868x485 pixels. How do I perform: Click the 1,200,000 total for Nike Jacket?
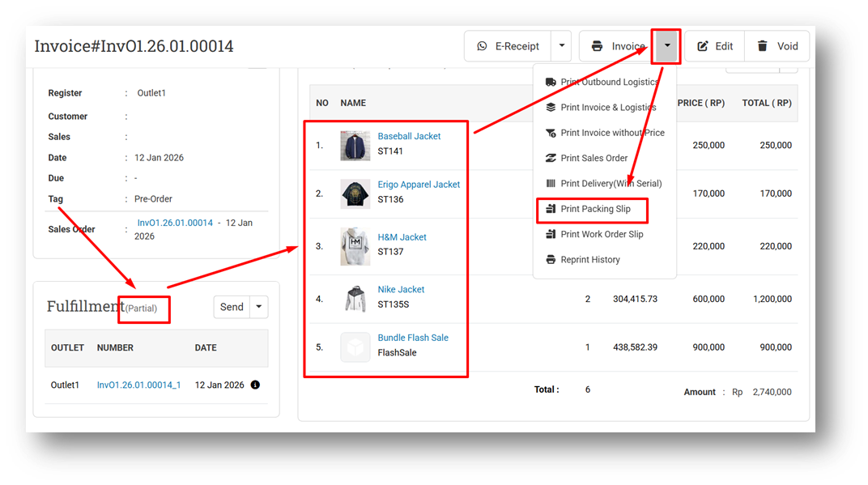(772, 299)
